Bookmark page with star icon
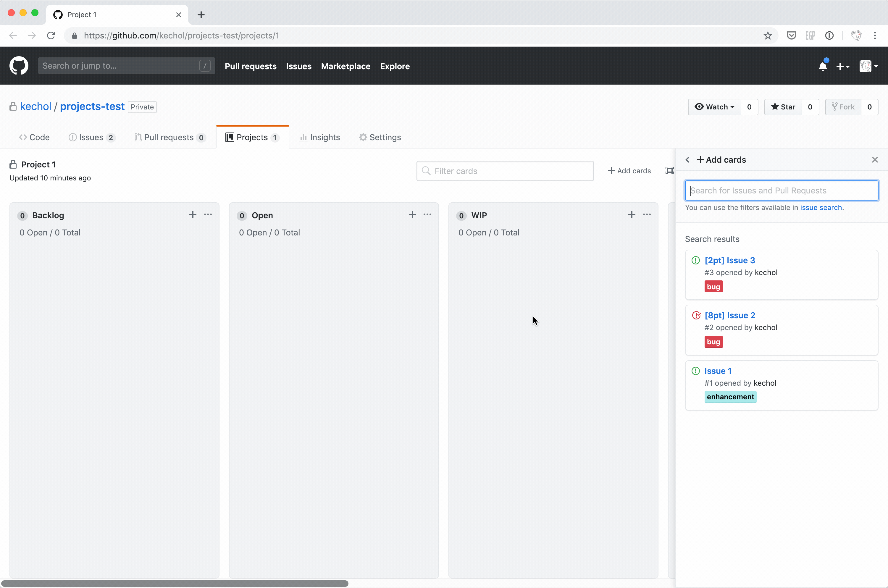Image resolution: width=888 pixels, height=588 pixels. point(768,35)
